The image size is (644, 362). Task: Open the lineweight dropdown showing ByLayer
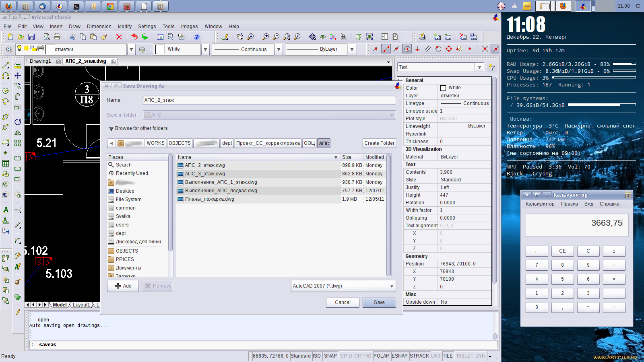pos(352,49)
